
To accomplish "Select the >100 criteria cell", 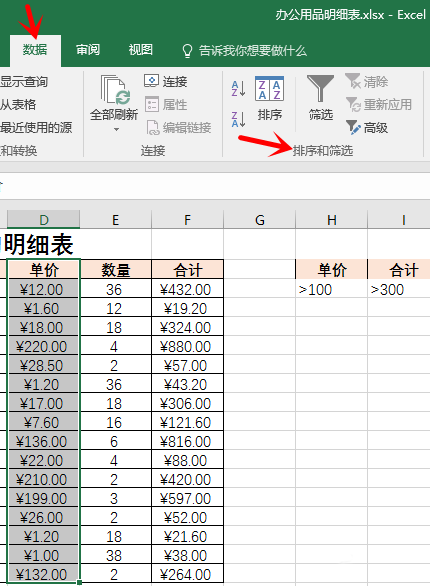I will [331, 289].
